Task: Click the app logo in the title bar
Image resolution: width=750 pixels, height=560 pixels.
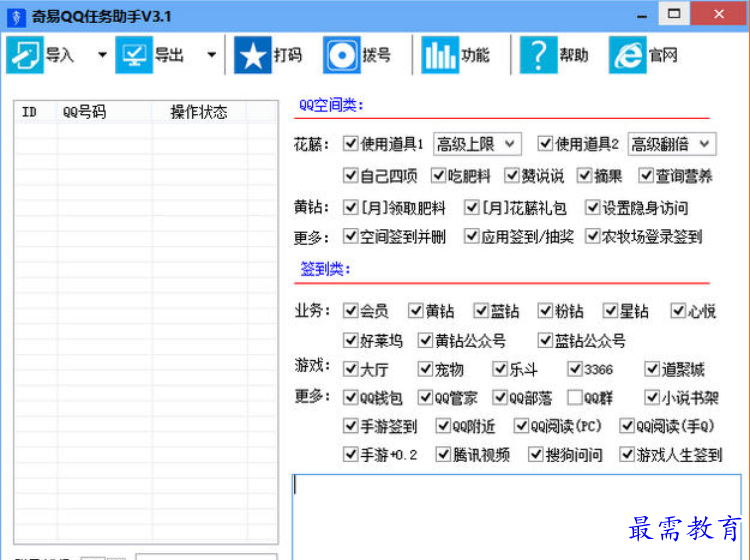Action: (x=17, y=17)
